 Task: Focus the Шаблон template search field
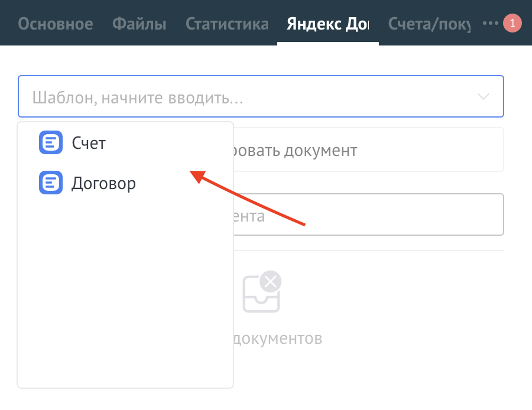(x=248, y=96)
